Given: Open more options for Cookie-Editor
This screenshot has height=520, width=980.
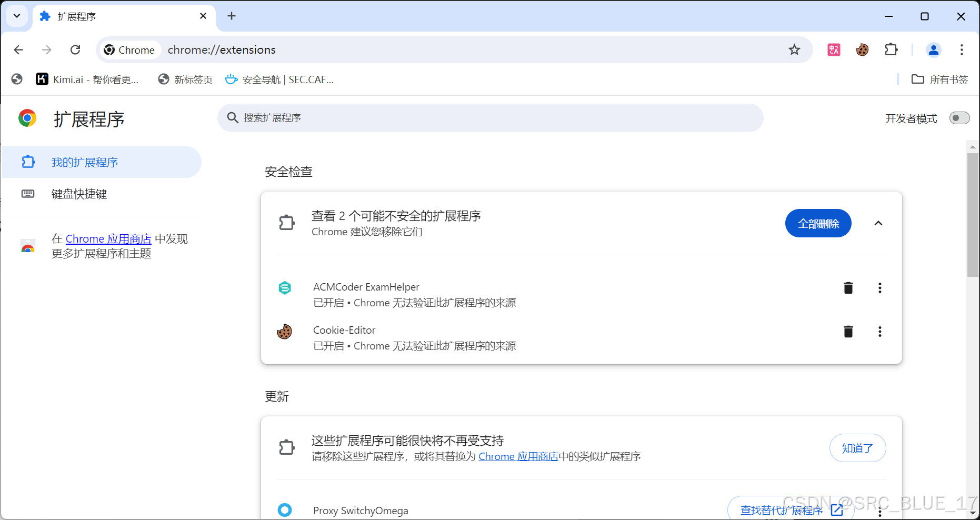Looking at the screenshot, I should [x=879, y=332].
